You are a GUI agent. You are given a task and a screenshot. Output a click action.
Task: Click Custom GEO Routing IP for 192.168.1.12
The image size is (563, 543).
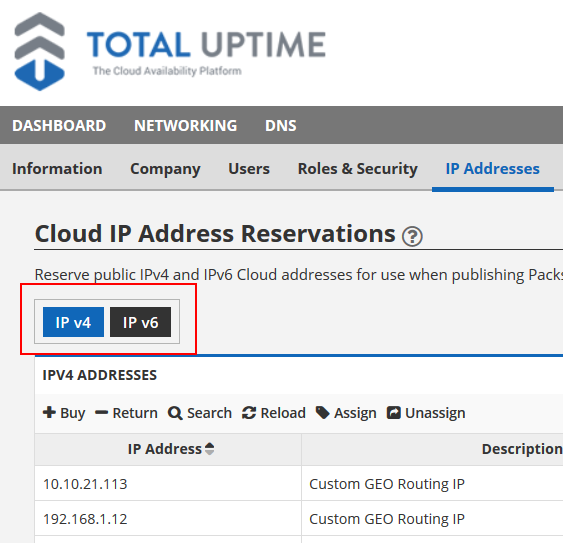coord(387,519)
